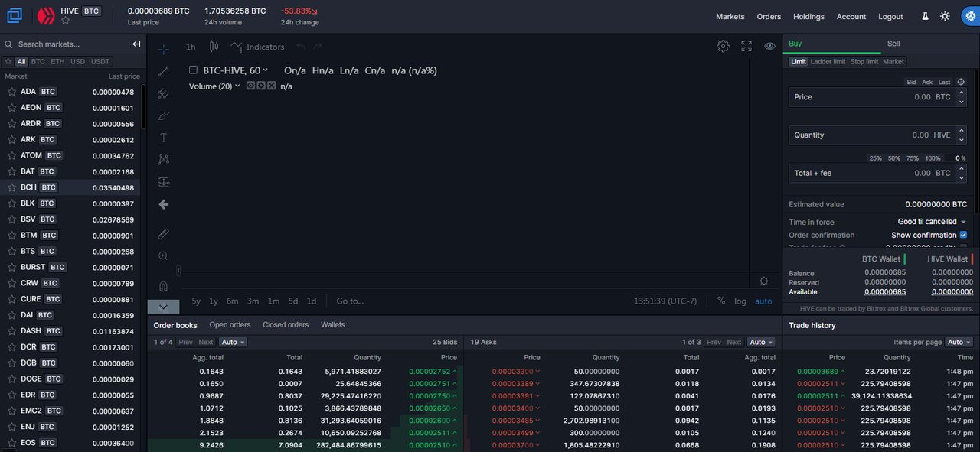This screenshot has height=452, width=980.
Task: Switch to the Sell tab
Action: click(893, 44)
